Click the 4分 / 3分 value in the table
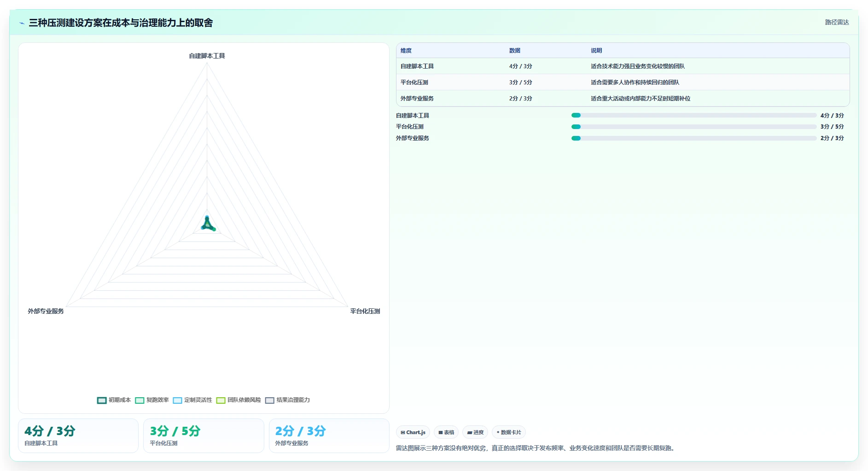 [521, 66]
